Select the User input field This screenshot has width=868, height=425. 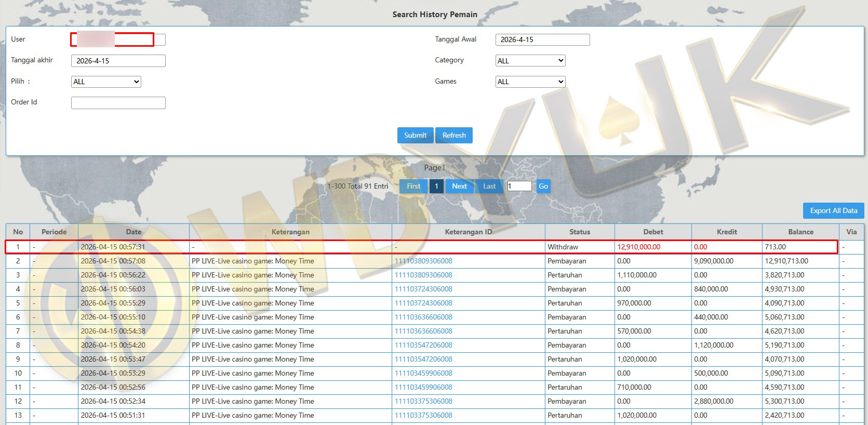coord(118,39)
